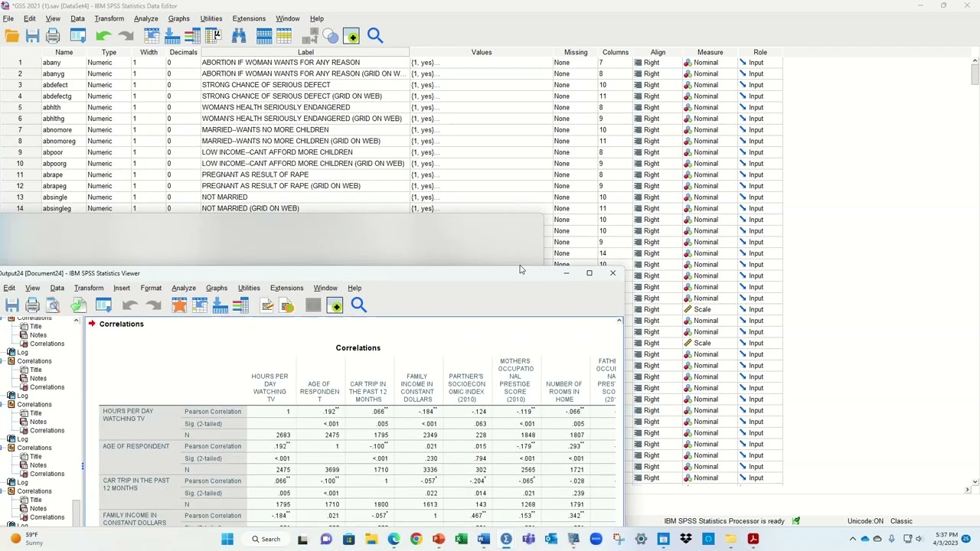Open the Windows Start menu
This screenshot has width=980, height=551.
coord(227,539)
